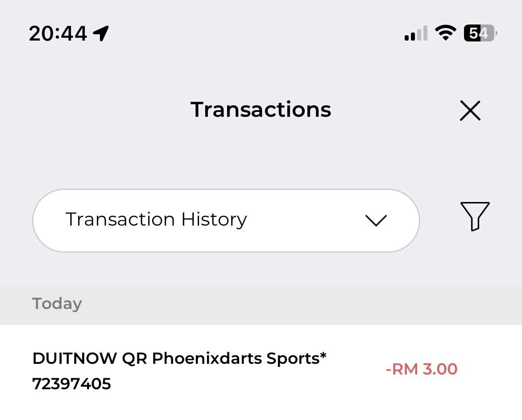Tap the cellular signal bars icon

tap(416, 33)
